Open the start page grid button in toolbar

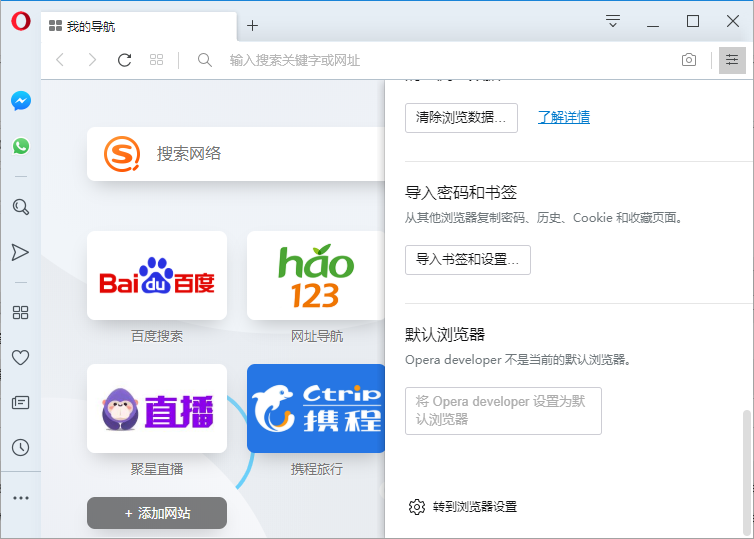click(x=156, y=60)
